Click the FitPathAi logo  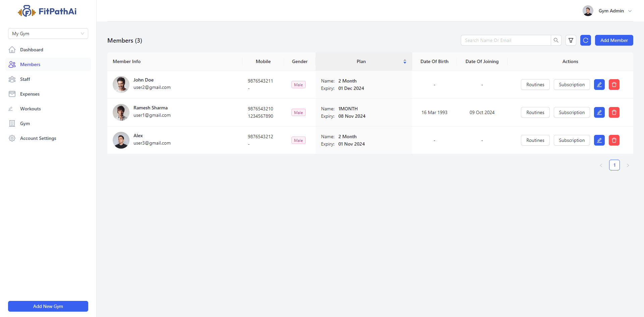click(47, 11)
